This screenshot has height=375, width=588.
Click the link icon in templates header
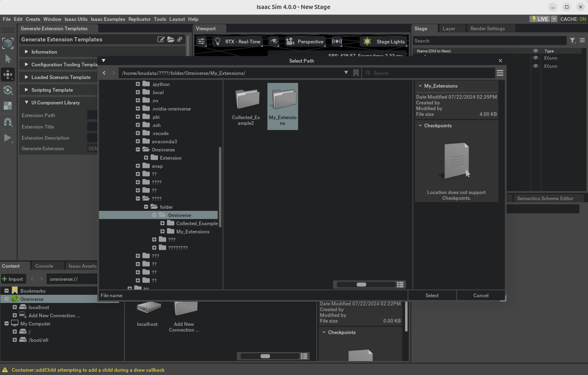(180, 39)
